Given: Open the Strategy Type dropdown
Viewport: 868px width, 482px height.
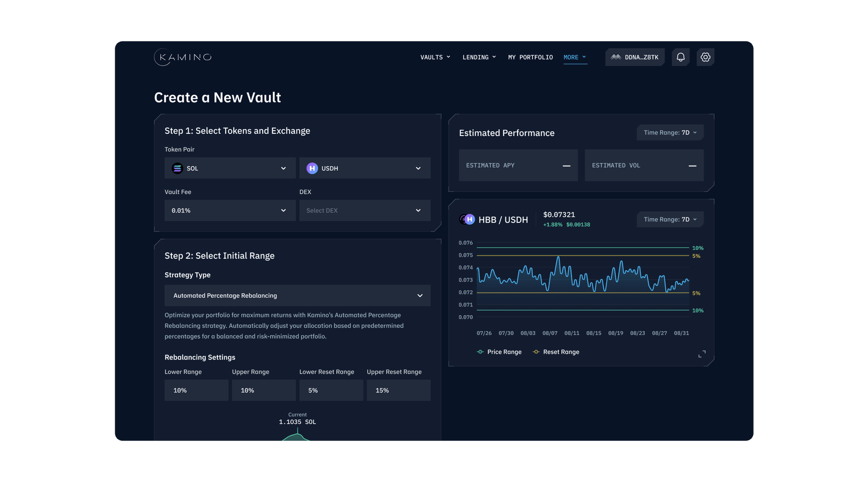Looking at the screenshot, I should coord(297,295).
